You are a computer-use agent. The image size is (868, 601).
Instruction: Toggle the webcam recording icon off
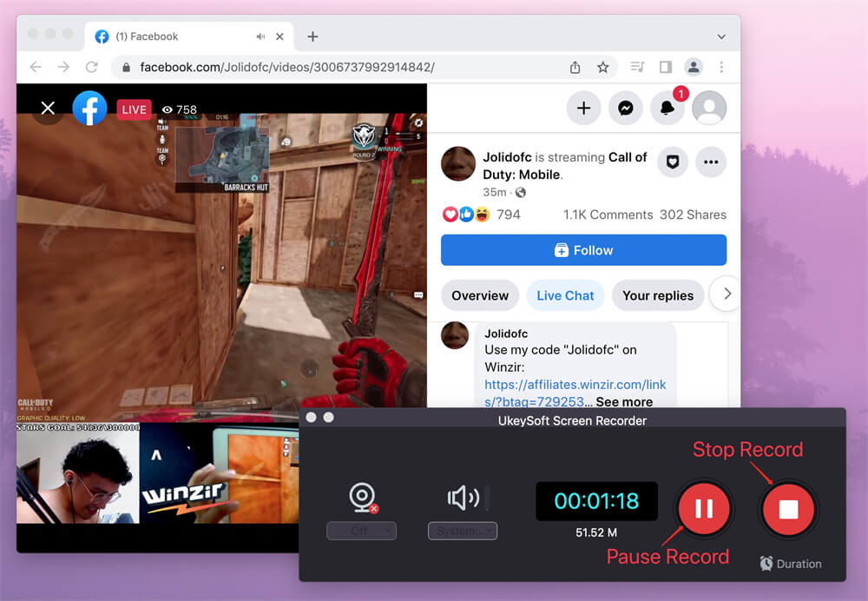(x=362, y=498)
